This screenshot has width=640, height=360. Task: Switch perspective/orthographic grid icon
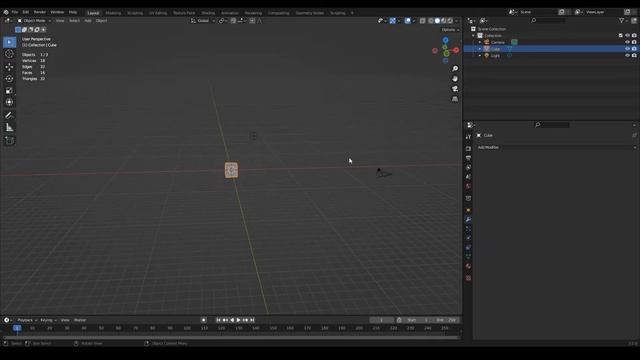tap(455, 99)
